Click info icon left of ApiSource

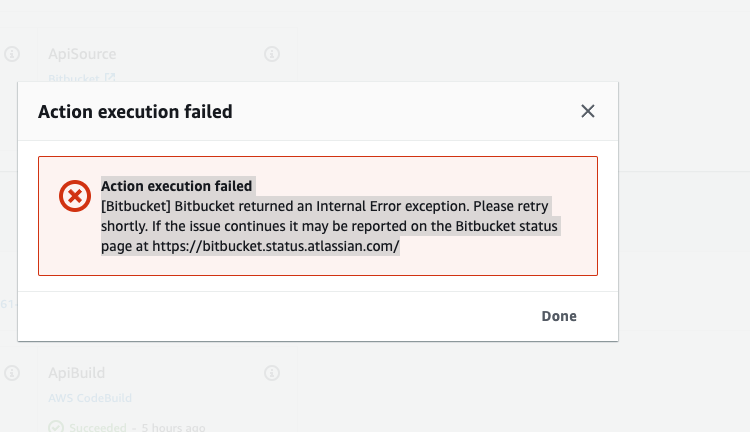(x=12, y=54)
